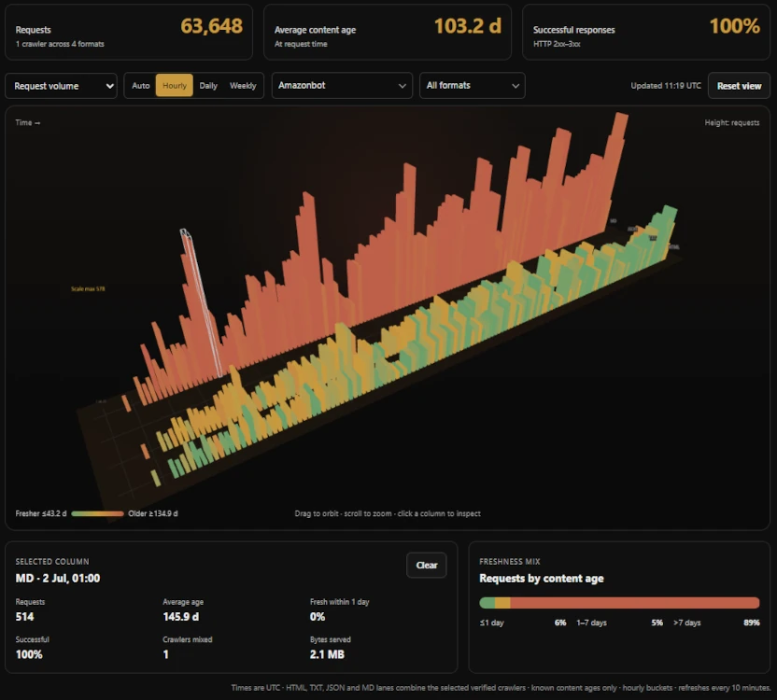
Task: Click the yellow 1–7 days freshness segment
Action: click(x=502, y=602)
